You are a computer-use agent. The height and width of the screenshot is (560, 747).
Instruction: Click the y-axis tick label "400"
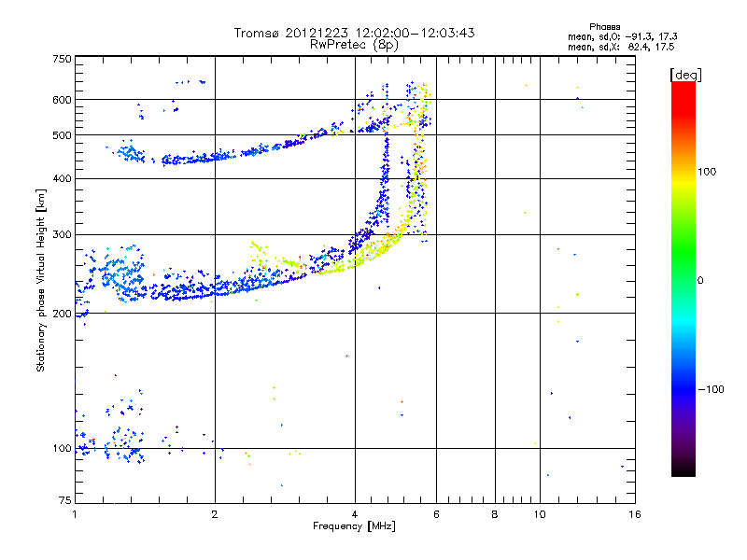pos(62,178)
